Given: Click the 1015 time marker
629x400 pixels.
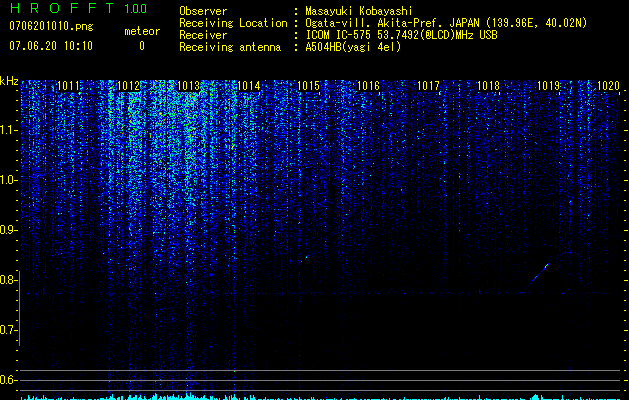Looking at the screenshot, I should coord(308,86).
